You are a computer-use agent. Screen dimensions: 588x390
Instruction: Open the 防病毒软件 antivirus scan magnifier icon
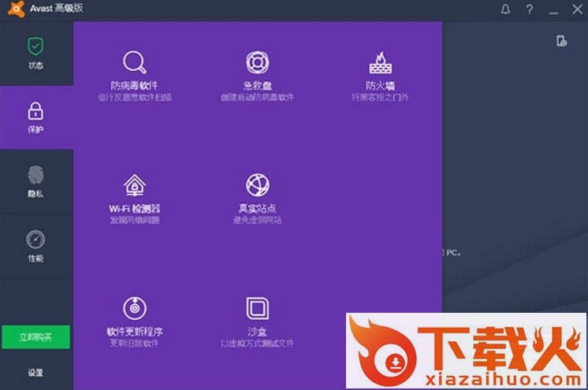[x=134, y=62]
